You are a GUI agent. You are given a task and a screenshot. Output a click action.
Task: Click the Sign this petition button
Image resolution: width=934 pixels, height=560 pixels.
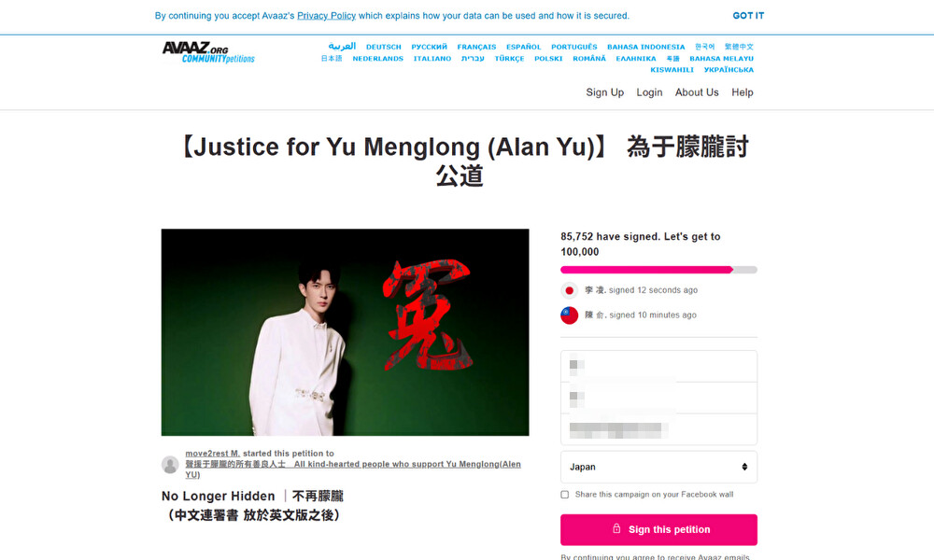pyautogui.click(x=658, y=529)
